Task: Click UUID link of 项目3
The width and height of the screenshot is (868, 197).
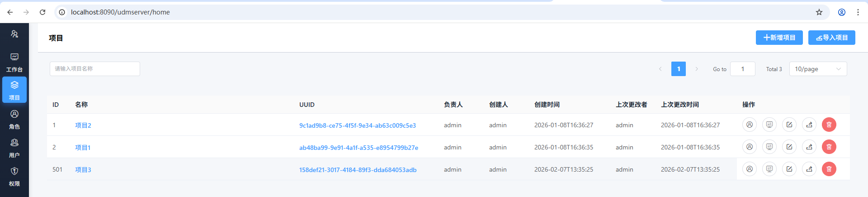Action: tap(358, 170)
